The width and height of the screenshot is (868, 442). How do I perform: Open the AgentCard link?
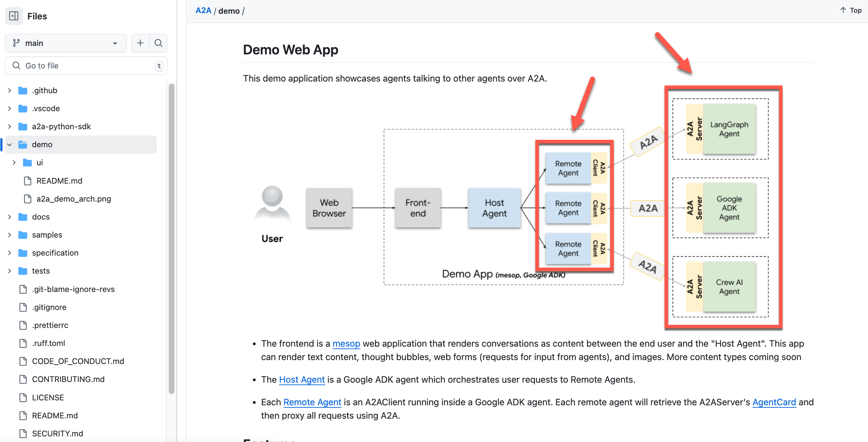[774, 402]
